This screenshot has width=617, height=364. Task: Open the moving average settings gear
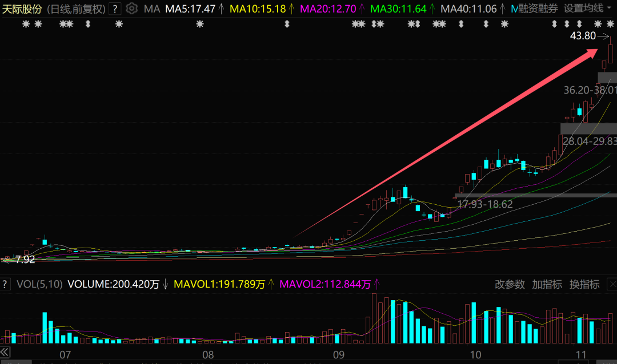pyautogui.click(x=131, y=9)
